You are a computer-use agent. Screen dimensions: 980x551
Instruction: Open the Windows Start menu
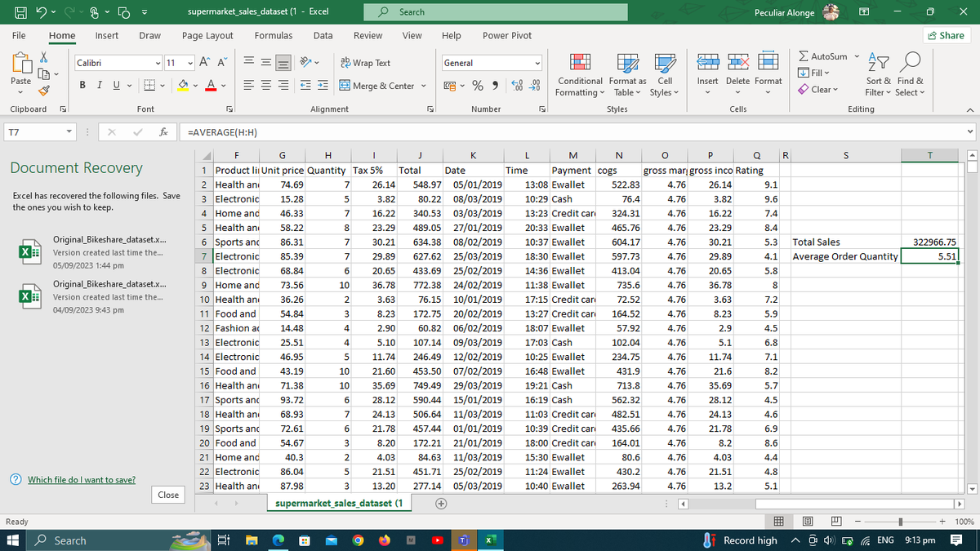pyautogui.click(x=13, y=540)
